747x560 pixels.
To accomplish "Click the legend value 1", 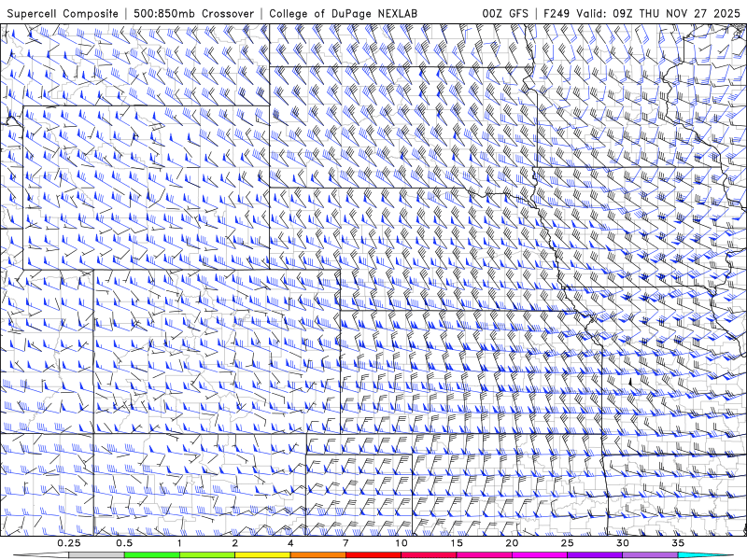I will [179, 543].
